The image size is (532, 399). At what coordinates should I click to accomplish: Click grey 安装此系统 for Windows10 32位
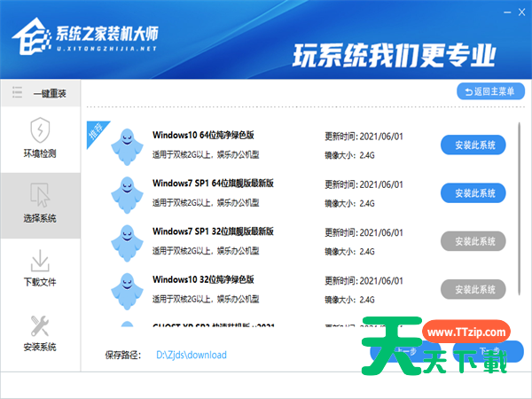(x=473, y=290)
